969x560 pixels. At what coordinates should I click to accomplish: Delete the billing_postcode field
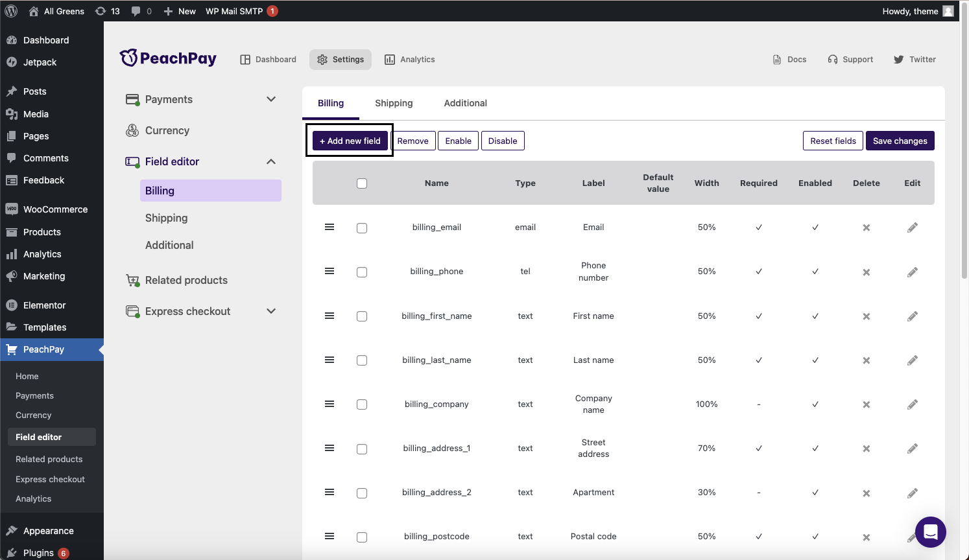(x=866, y=537)
